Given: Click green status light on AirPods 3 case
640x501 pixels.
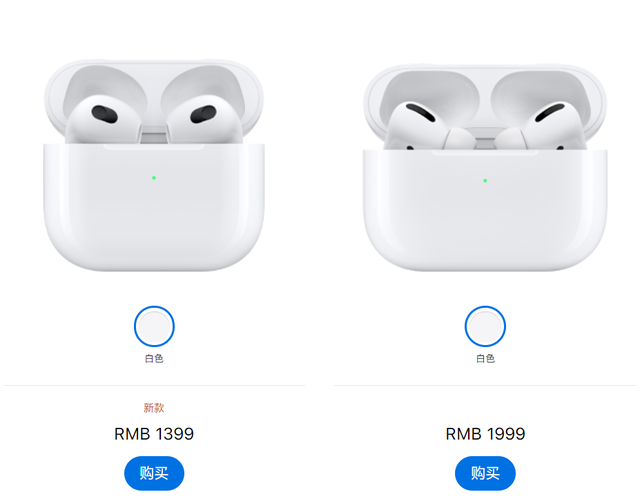Looking at the screenshot, I should 154,178.
